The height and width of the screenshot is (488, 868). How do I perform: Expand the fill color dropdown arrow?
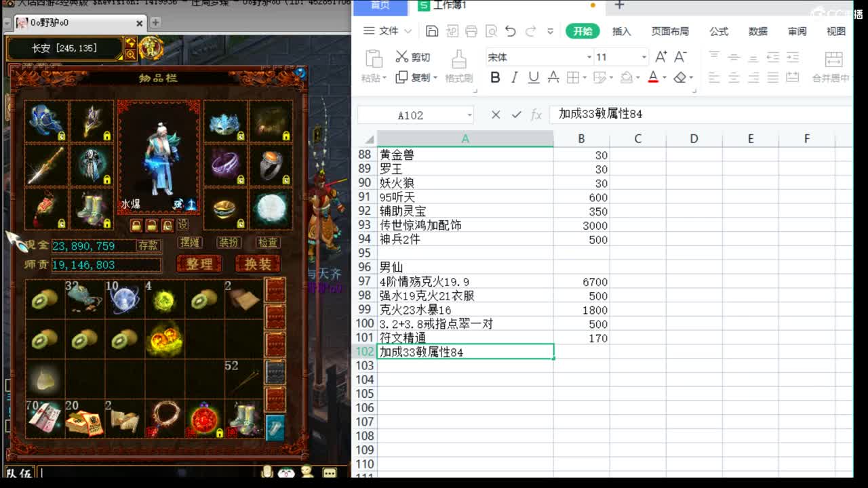point(639,78)
